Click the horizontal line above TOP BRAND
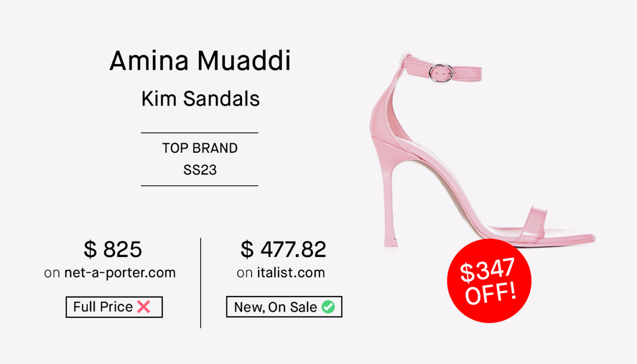The width and height of the screenshot is (637, 364). pos(200,133)
